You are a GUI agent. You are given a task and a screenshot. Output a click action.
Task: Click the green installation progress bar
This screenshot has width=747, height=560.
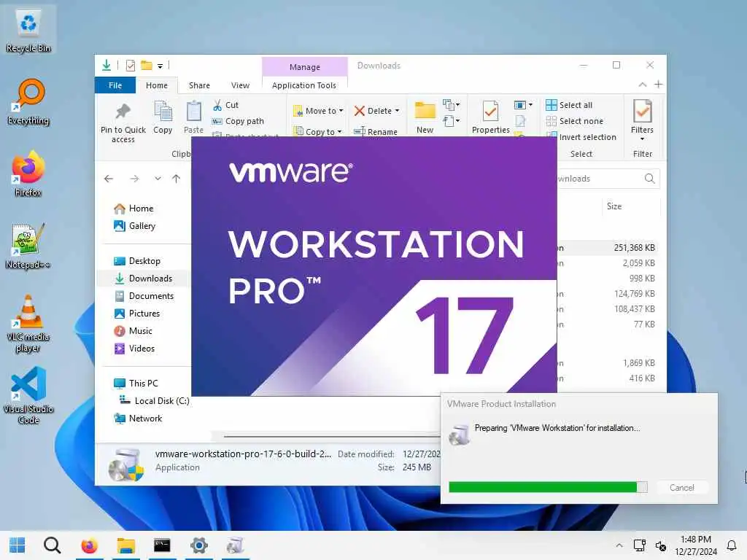click(548, 487)
